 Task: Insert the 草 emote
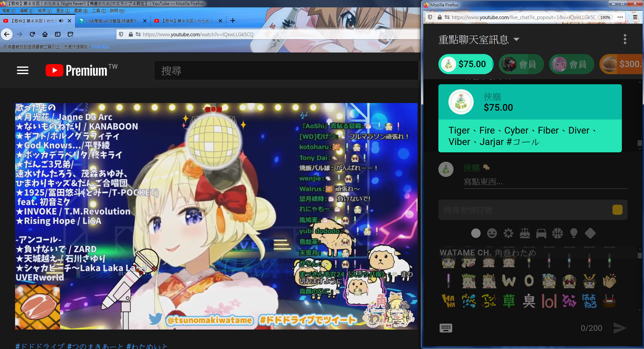click(509, 301)
